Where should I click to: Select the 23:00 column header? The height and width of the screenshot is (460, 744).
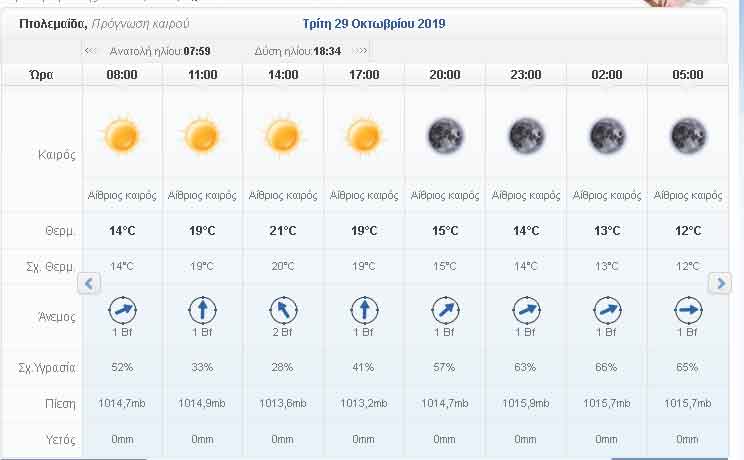[526, 75]
